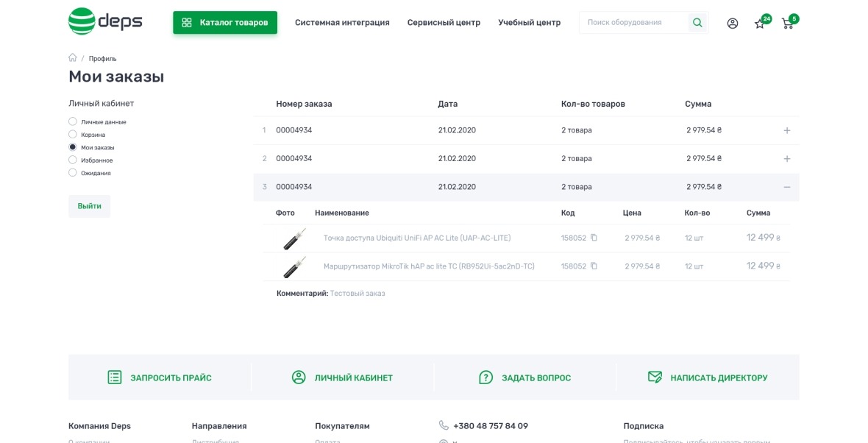Click the Deps logo

pyautogui.click(x=104, y=21)
